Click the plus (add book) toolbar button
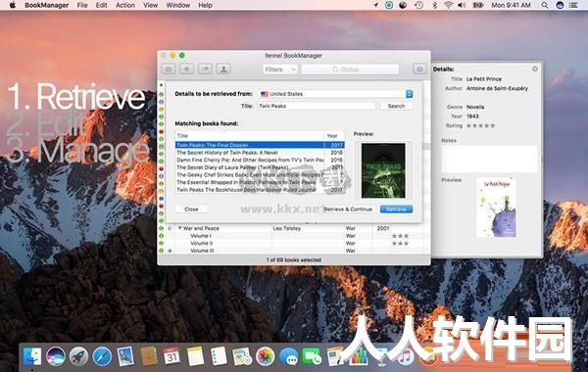Viewport: 588px width, 372px height. pos(186,69)
